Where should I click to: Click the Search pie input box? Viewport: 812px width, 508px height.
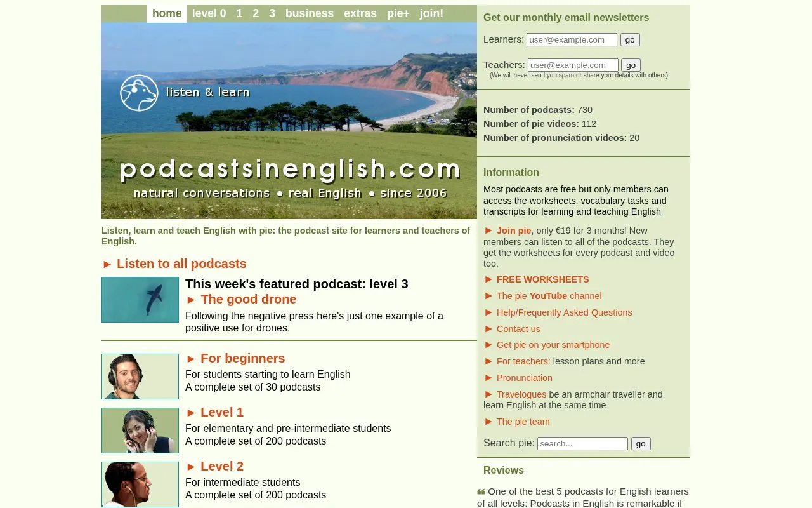[x=582, y=443]
